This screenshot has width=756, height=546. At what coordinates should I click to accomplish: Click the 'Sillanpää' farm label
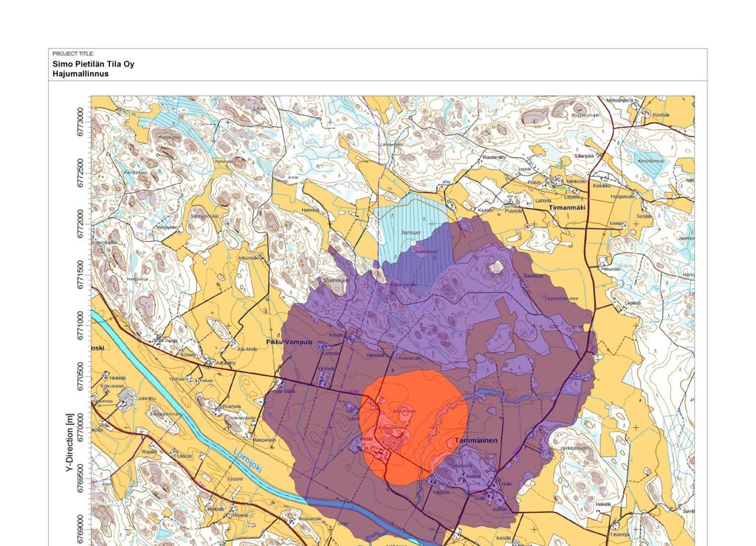point(583,156)
